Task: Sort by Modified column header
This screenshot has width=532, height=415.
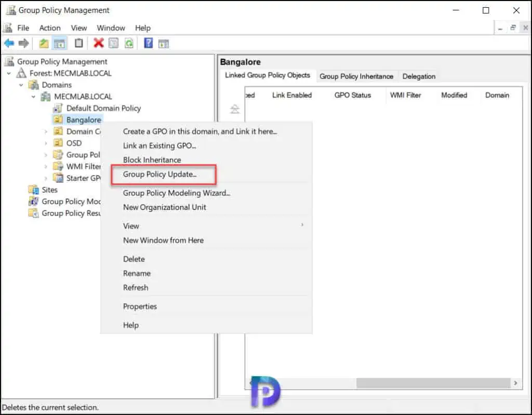Action: 454,96
